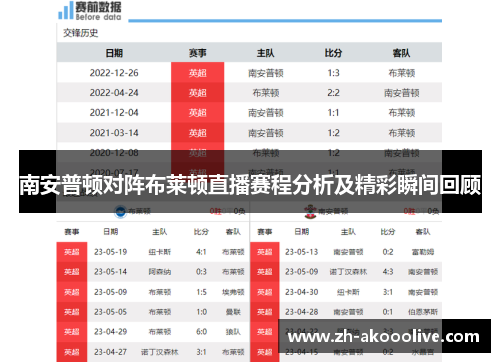
Task: Click the 2:2 score in 2022-04-24 row
Action: tap(333, 93)
